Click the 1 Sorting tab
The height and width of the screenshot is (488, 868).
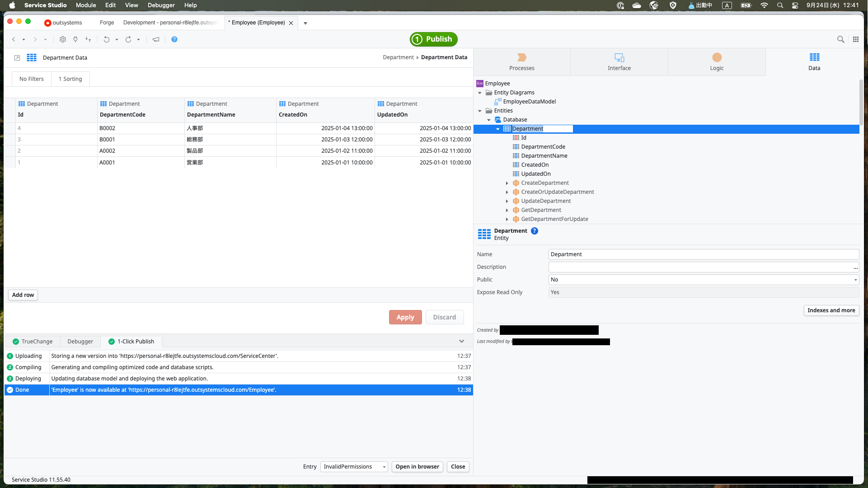point(70,79)
